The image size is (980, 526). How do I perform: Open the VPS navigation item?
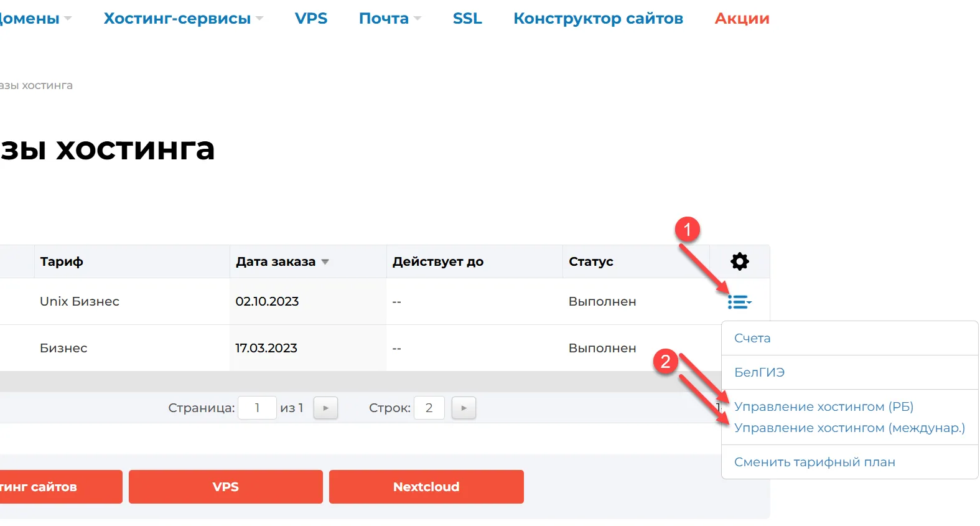311,19
